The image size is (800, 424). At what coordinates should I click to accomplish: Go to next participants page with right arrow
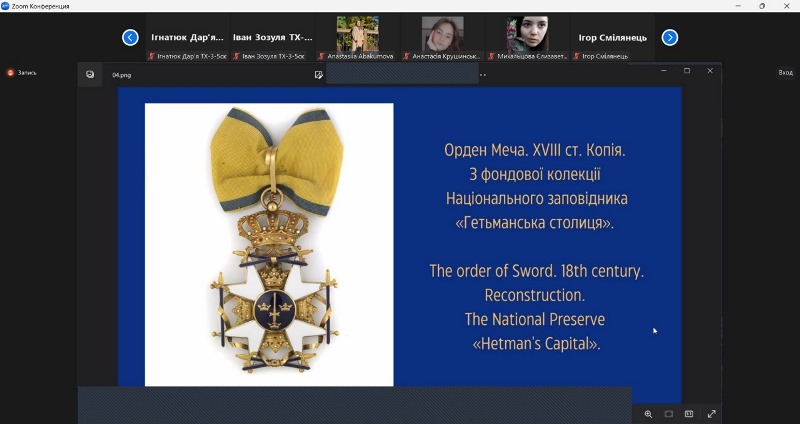click(x=669, y=37)
